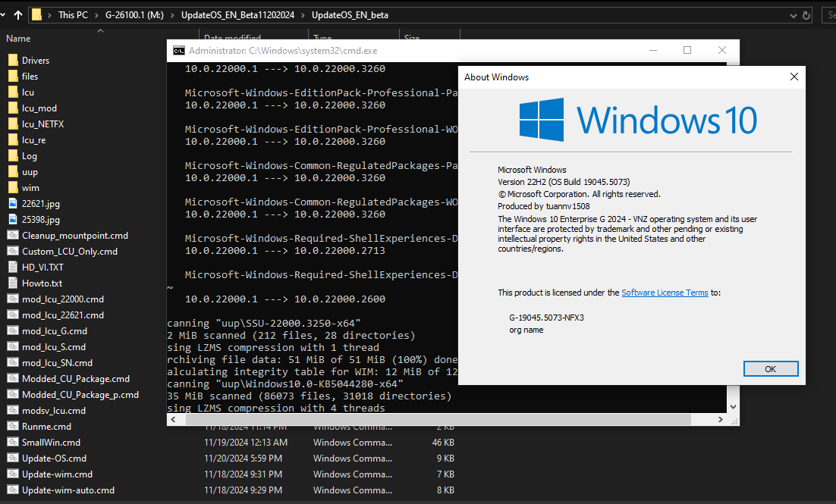Select Modded_CU_Package.cmd file name
This screenshot has width=836, height=504.
click(76, 379)
